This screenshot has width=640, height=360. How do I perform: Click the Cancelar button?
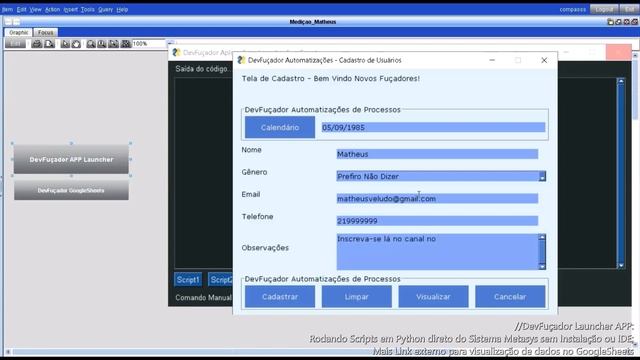(510, 297)
